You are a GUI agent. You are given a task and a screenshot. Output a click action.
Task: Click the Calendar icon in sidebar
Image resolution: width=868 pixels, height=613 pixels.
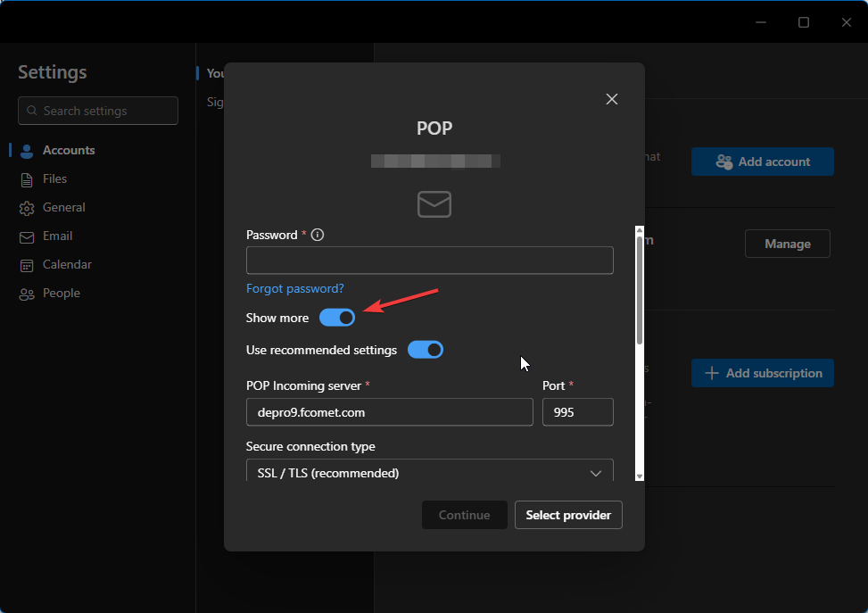[x=27, y=266]
